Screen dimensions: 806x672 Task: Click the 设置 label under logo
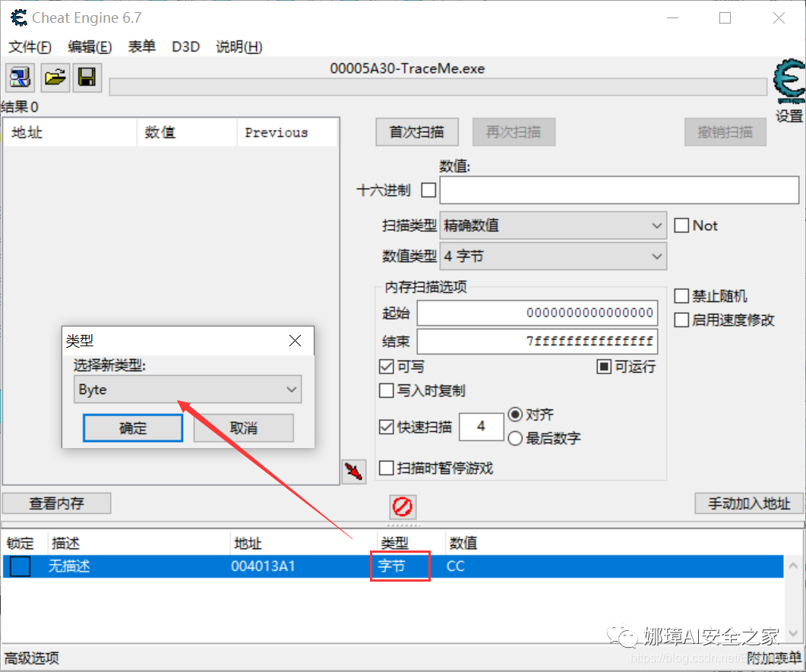click(789, 116)
